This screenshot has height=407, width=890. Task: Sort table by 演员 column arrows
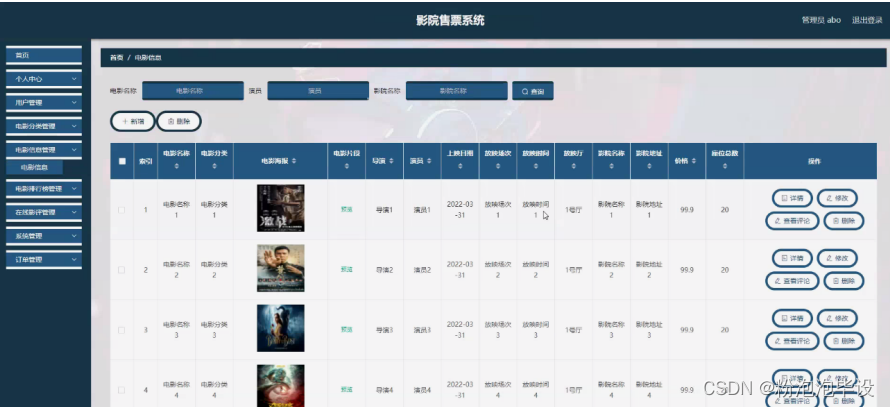pyautogui.click(x=429, y=161)
